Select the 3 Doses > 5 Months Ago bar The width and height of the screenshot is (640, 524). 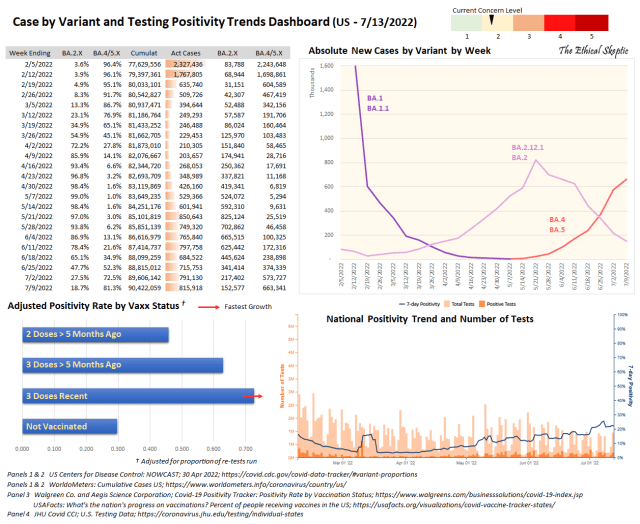point(121,366)
